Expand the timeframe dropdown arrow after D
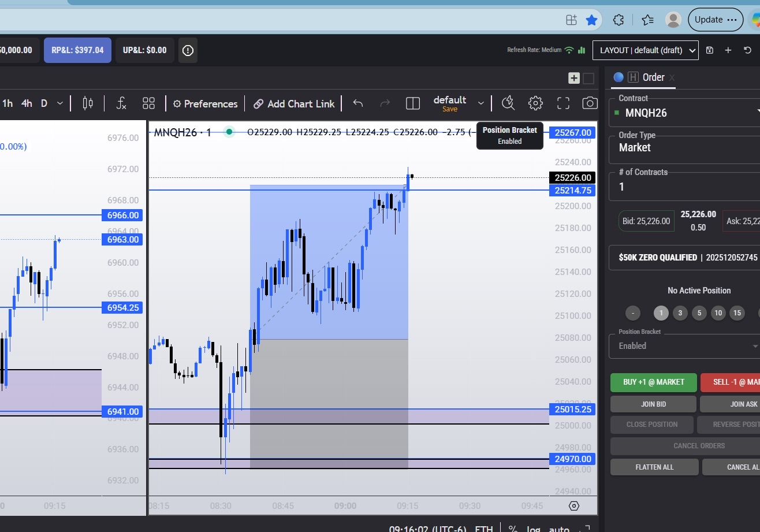Screen dimensions: 760x532 [60, 103]
